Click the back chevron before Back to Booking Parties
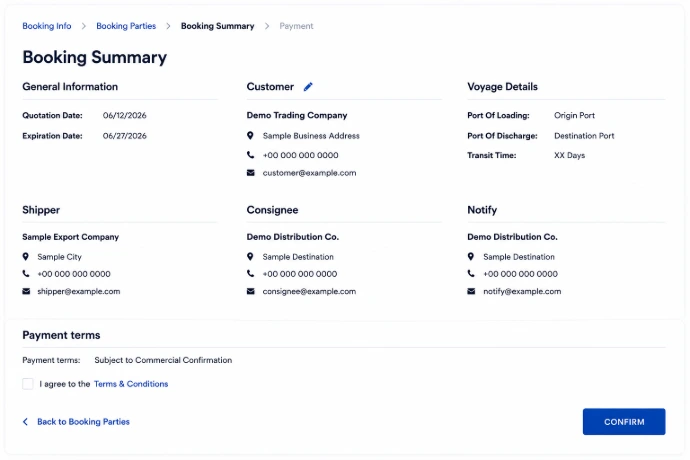690x460 pixels. [x=26, y=422]
